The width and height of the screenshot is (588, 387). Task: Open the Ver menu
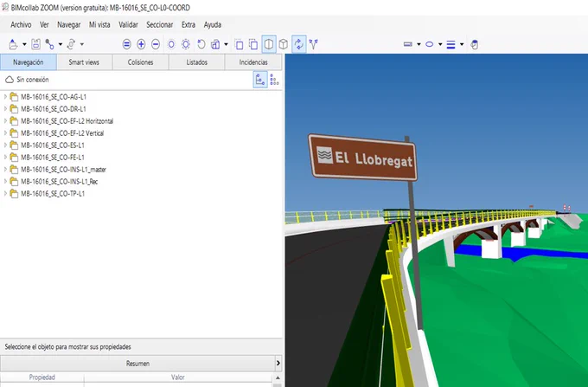coord(44,25)
